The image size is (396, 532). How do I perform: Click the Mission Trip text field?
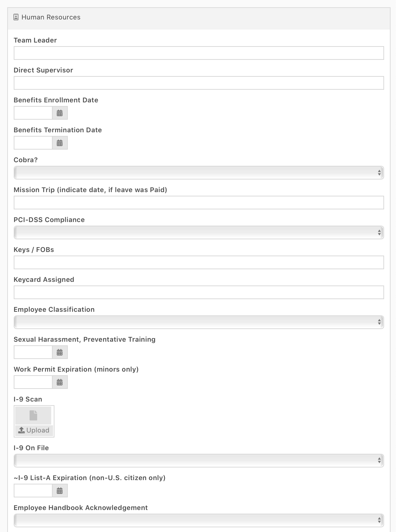(199, 203)
